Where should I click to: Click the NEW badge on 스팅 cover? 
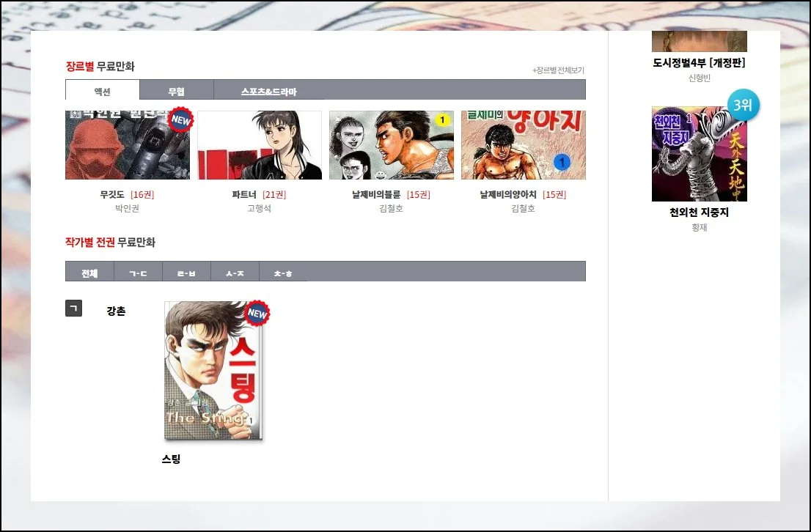point(257,313)
